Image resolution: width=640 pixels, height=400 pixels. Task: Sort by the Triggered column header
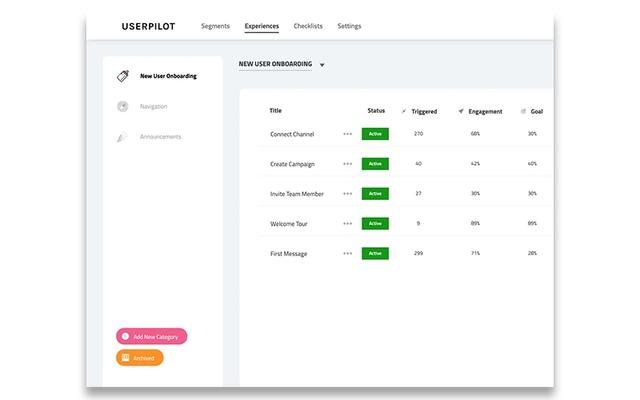(x=424, y=111)
